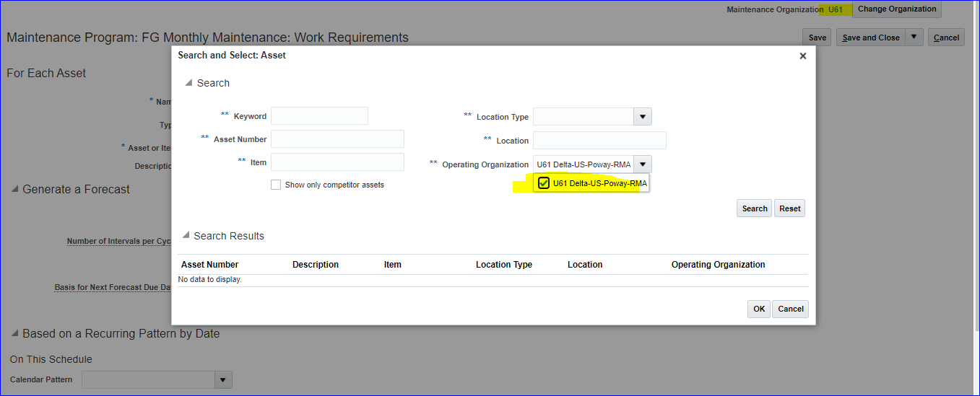This screenshot has width=980, height=396.
Task: Collapse the Search Results section triangle
Action: (186, 235)
